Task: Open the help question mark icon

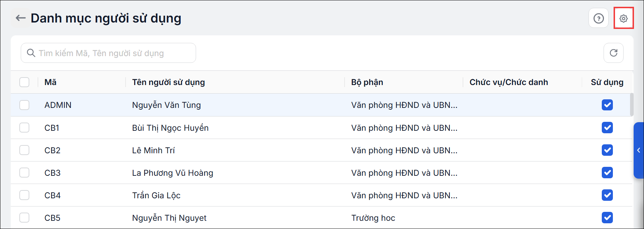Action: (x=599, y=18)
